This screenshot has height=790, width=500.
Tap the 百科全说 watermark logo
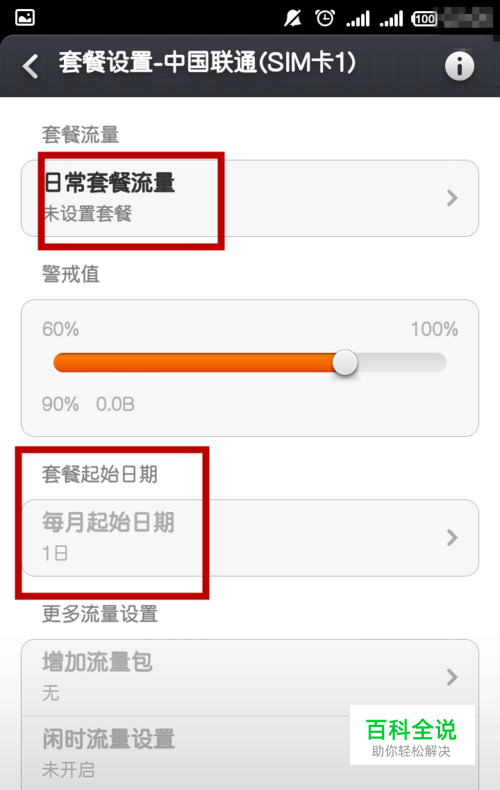[412, 735]
